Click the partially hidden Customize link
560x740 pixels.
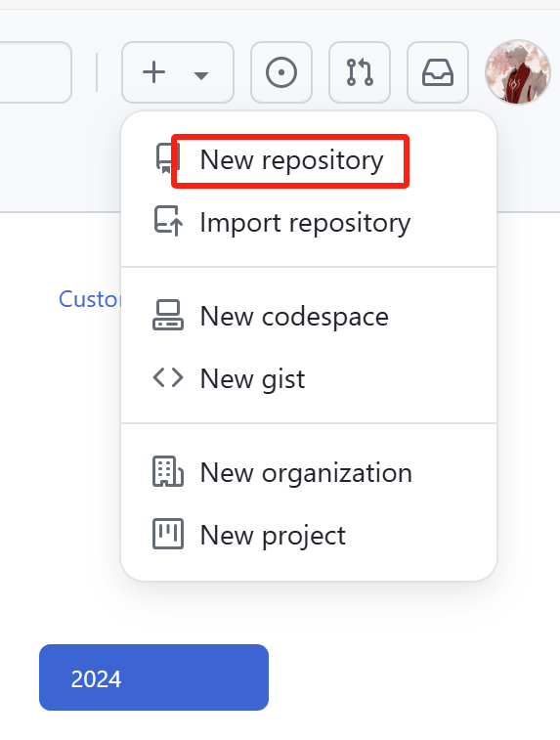pyautogui.click(x=90, y=299)
